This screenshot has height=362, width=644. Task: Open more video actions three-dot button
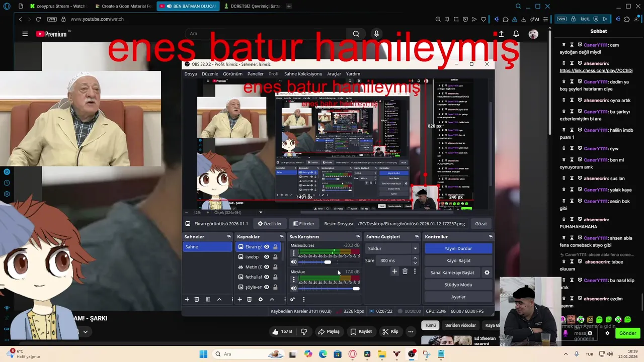411,332
